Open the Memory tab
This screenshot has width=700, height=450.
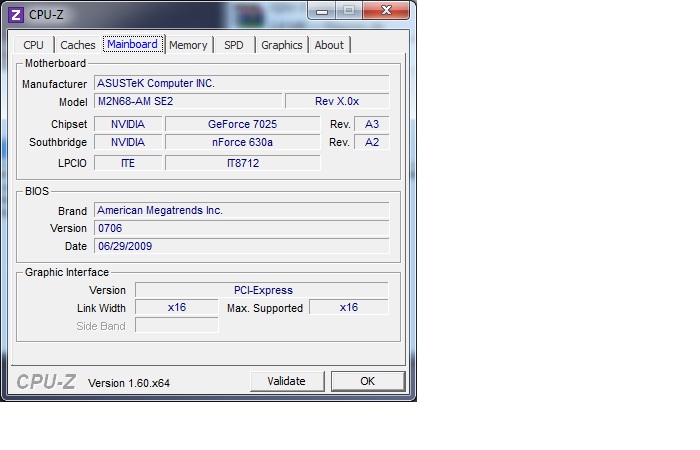(188, 45)
